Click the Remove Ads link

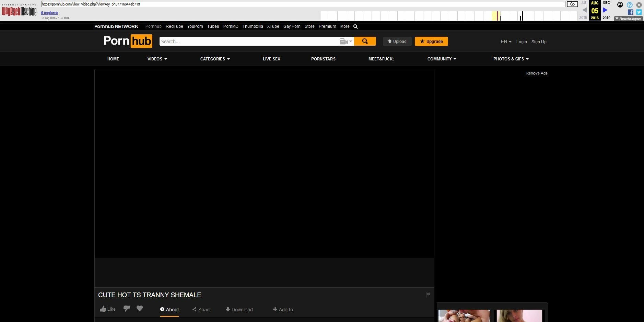click(x=537, y=73)
